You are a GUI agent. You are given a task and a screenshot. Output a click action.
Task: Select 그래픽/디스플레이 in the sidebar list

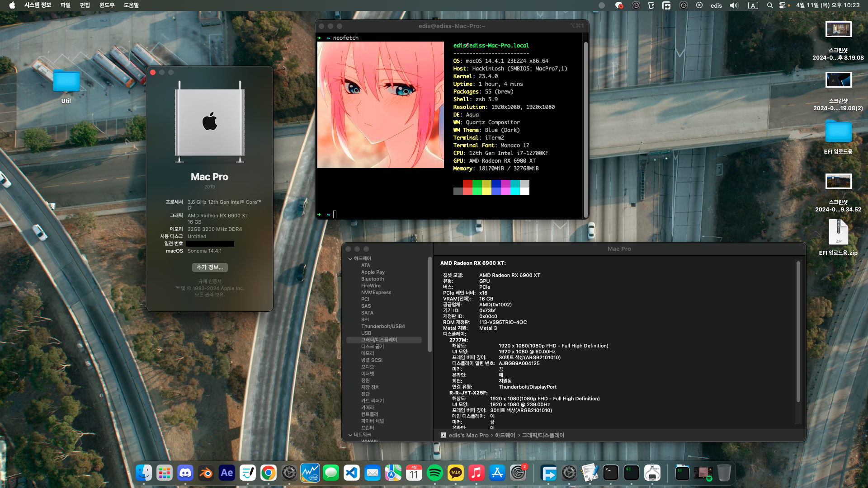(x=384, y=340)
